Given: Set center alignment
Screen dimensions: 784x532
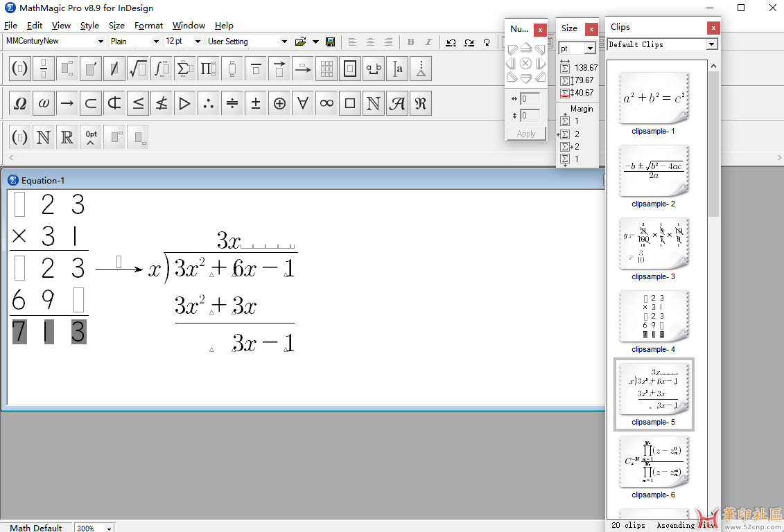Looking at the screenshot, I should coord(370,42).
